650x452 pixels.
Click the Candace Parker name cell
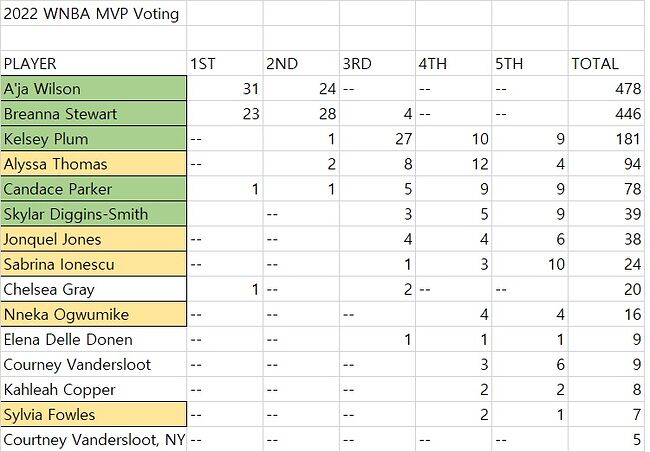coord(93,188)
